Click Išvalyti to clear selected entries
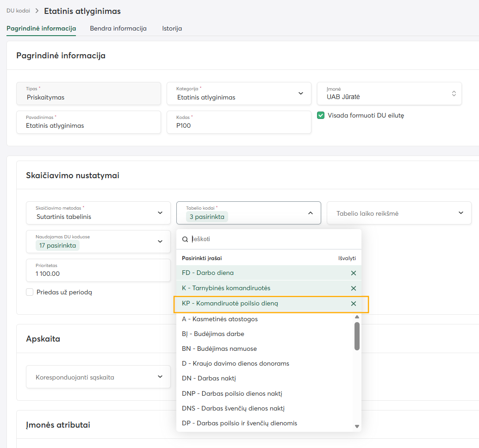The width and height of the screenshot is (479, 448). (x=347, y=258)
